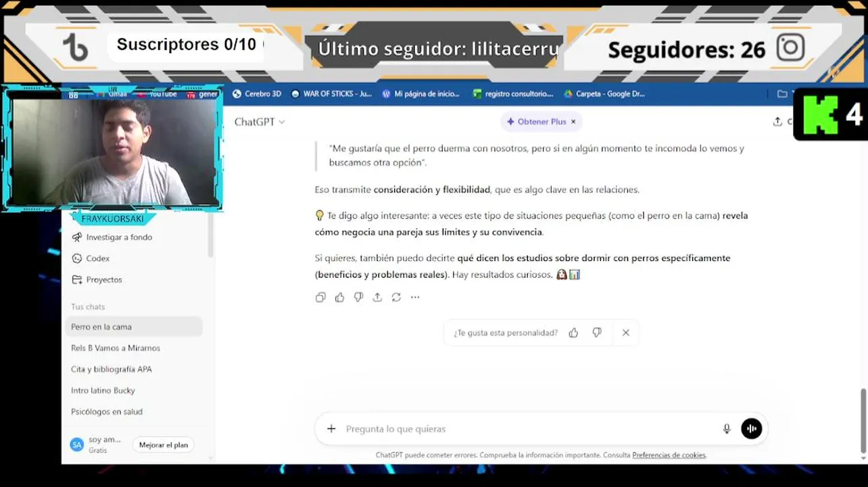Click the Mejorar el plan button
The width and height of the screenshot is (868, 487).
164,445
